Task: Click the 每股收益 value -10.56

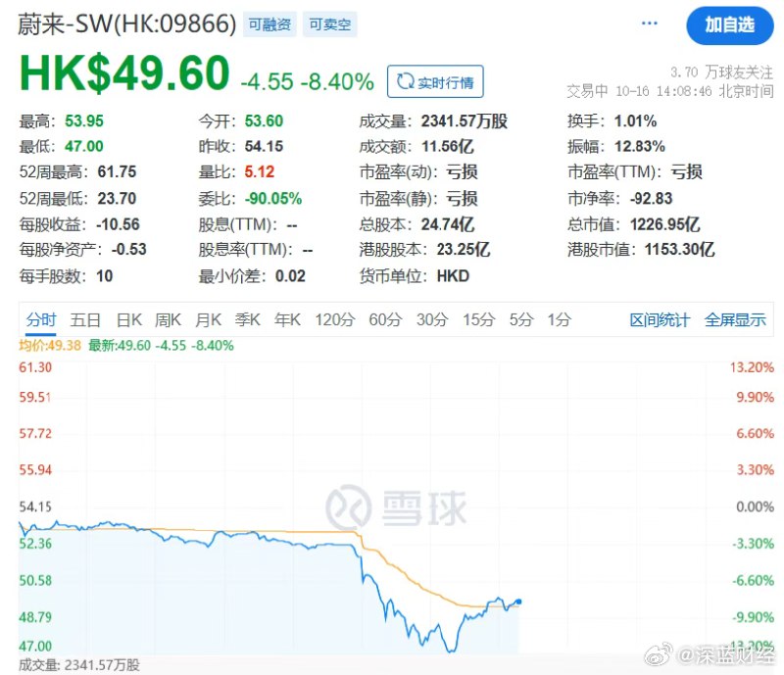Action: pos(118,224)
